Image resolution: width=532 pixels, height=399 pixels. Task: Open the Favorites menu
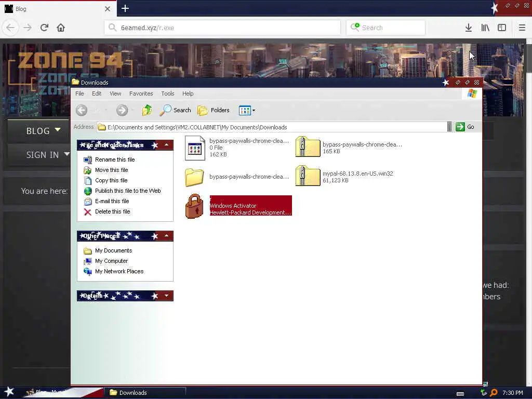click(141, 94)
